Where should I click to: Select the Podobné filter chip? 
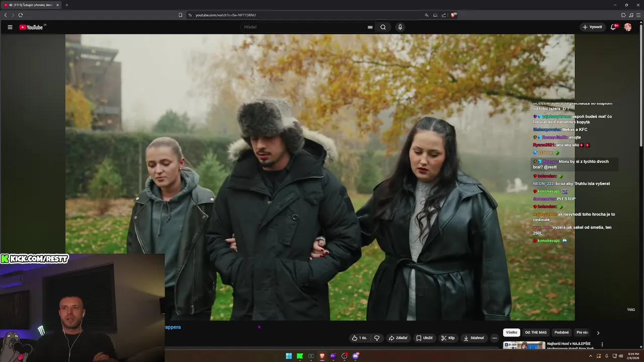[561, 332]
